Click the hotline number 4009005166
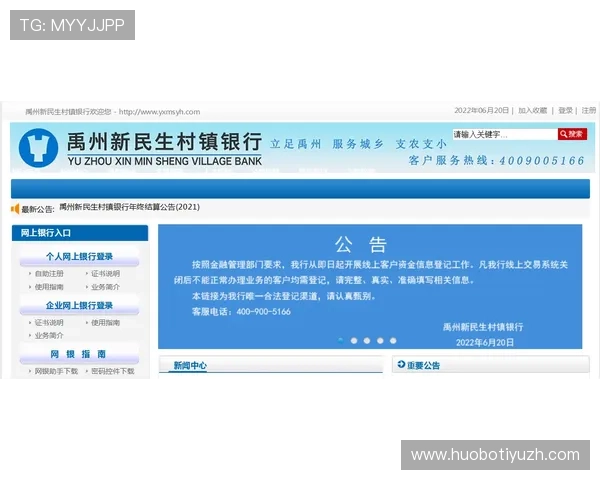Viewport: 600px width, 480px height. pos(542,161)
